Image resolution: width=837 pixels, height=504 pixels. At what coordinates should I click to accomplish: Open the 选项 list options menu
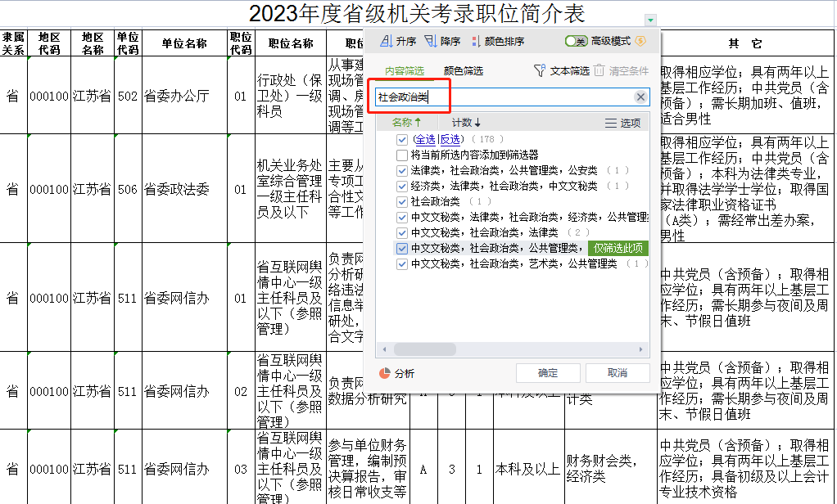click(622, 124)
